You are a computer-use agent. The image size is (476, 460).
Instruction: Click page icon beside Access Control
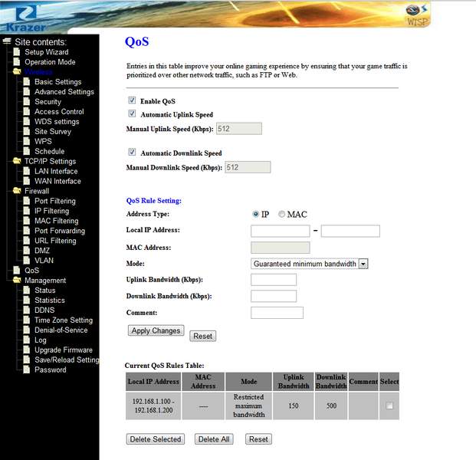pyautogui.click(x=27, y=111)
